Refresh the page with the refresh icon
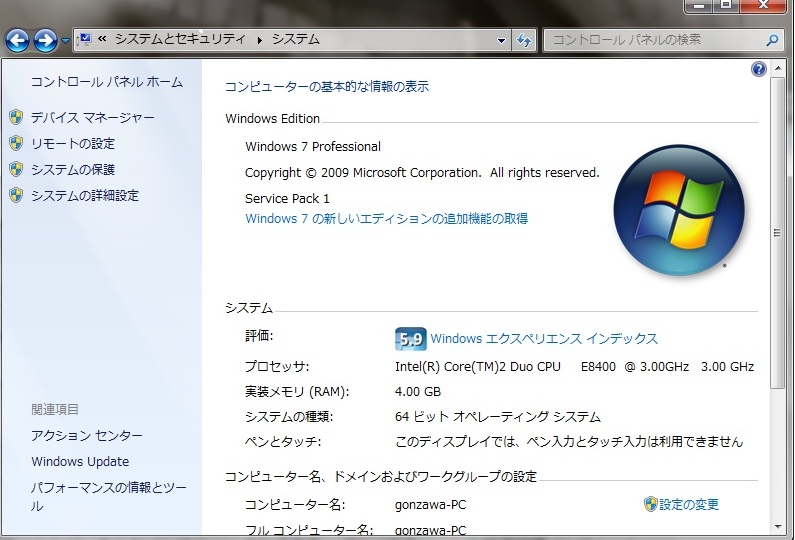795x540 pixels. [x=524, y=40]
